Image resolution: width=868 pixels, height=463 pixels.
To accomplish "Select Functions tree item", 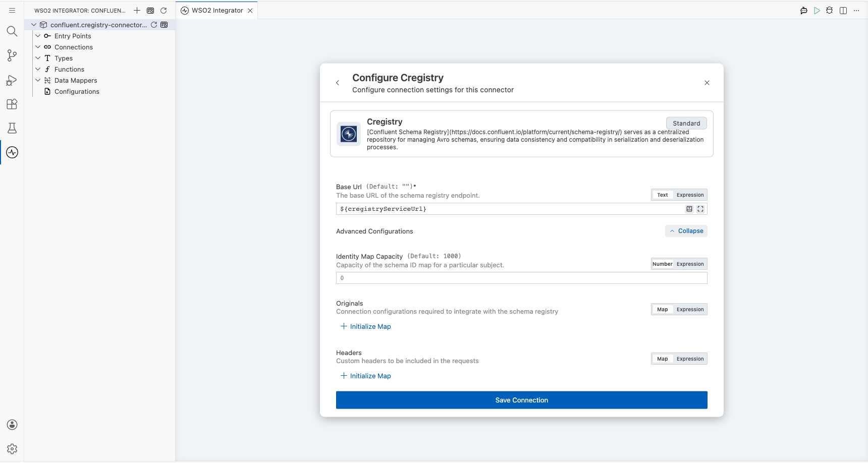I will [x=69, y=69].
